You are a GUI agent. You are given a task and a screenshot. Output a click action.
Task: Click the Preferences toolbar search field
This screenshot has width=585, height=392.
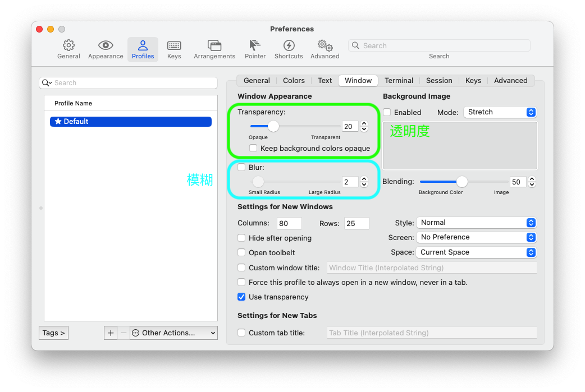coord(439,45)
